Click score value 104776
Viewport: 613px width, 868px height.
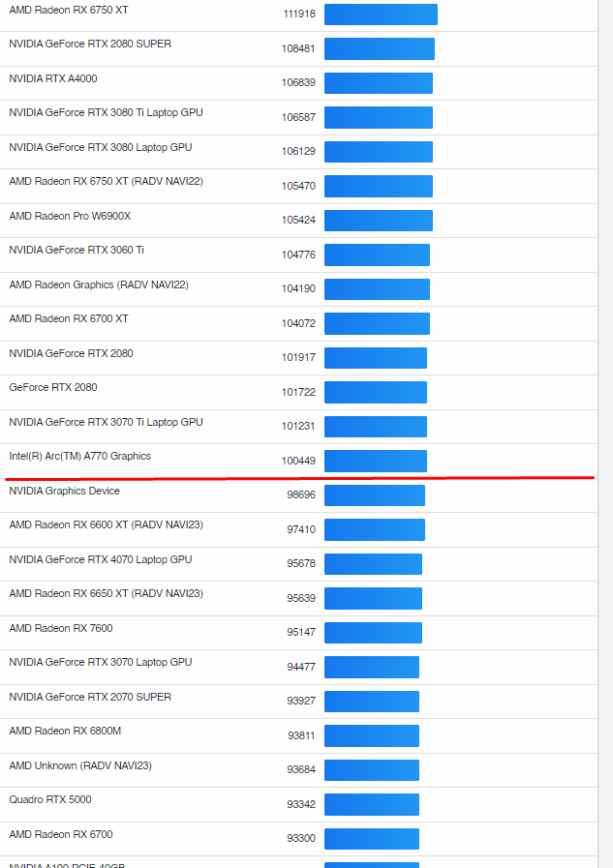(298, 254)
